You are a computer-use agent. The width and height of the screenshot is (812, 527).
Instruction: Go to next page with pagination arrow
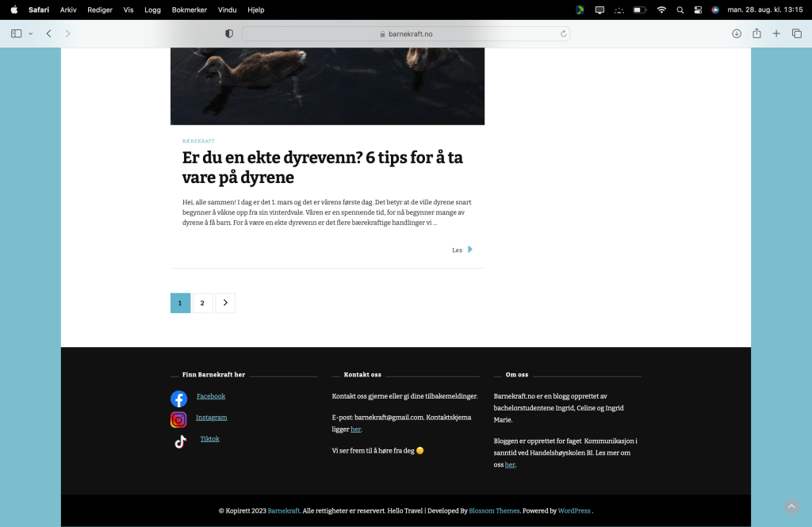pyautogui.click(x=225, y=303)
